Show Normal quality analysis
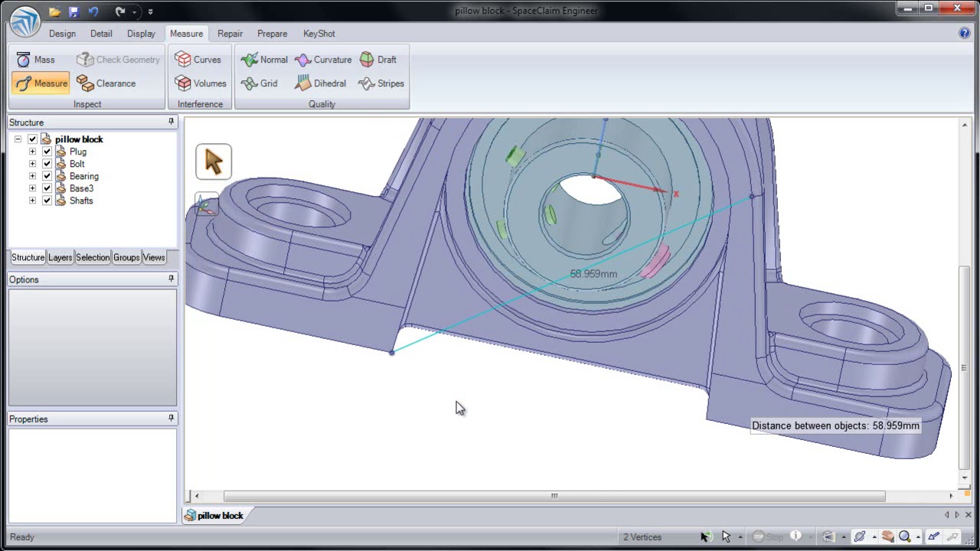 pos(264,60)
